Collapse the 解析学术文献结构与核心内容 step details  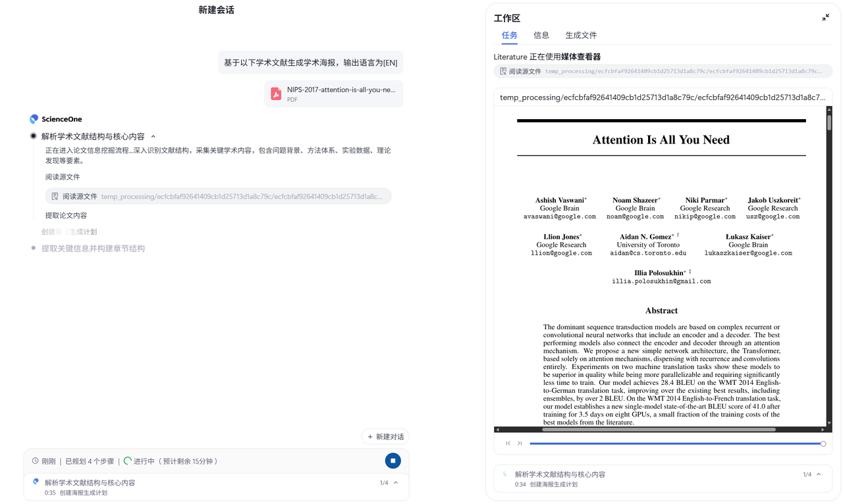coord(153,136)
